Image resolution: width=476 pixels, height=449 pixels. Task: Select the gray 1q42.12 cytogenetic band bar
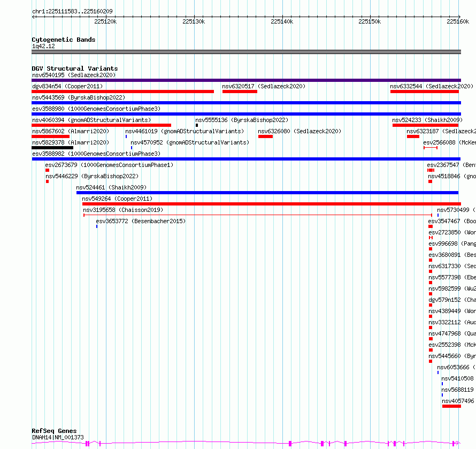246,52
